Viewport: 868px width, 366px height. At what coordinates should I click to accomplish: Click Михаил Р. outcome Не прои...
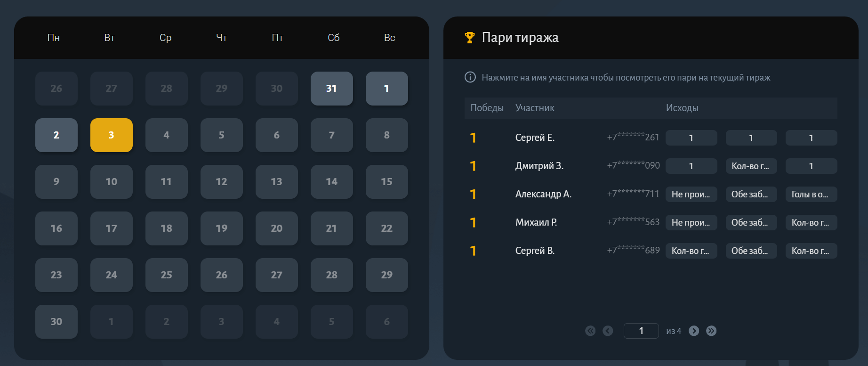pos(691,222)
